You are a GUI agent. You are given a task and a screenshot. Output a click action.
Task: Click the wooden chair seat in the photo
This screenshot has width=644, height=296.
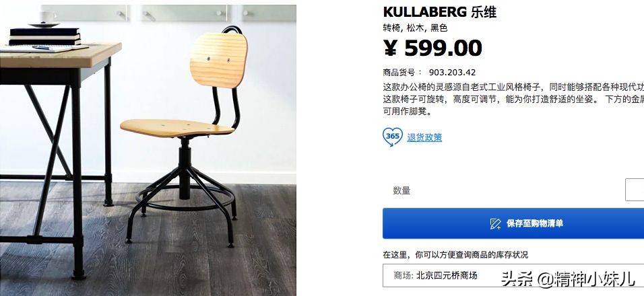[x=177, y=128]
